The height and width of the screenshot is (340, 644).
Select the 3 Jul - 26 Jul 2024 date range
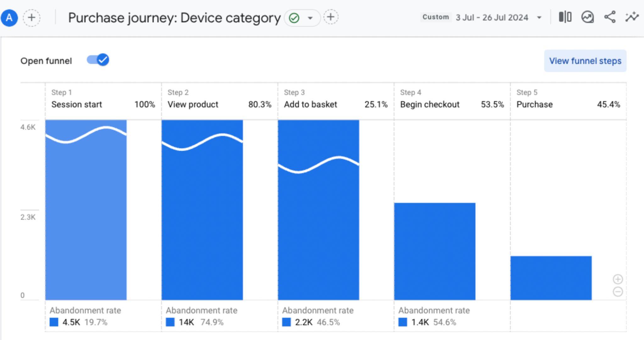pos(492,18)
